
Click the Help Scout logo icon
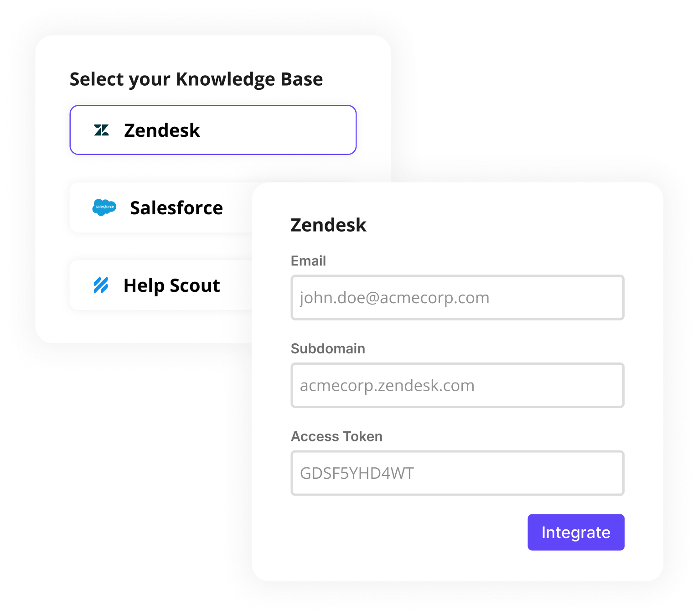(101, 285)
